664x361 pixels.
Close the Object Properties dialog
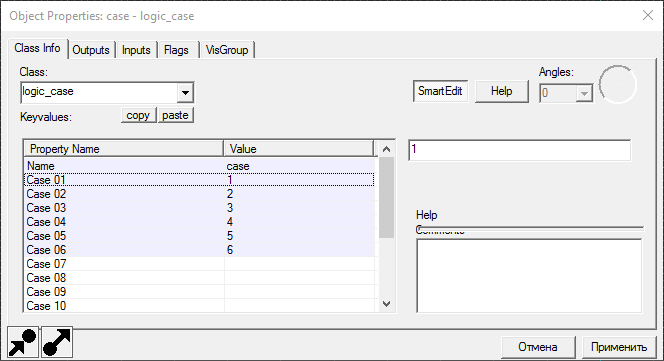coord(647,16)
